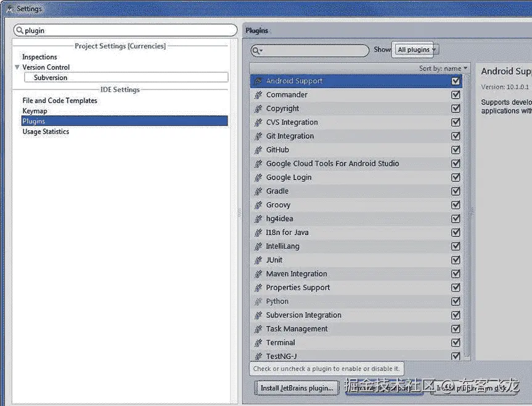
Task: Select Plugins in IDE Settings
Action: coord(125,121)
